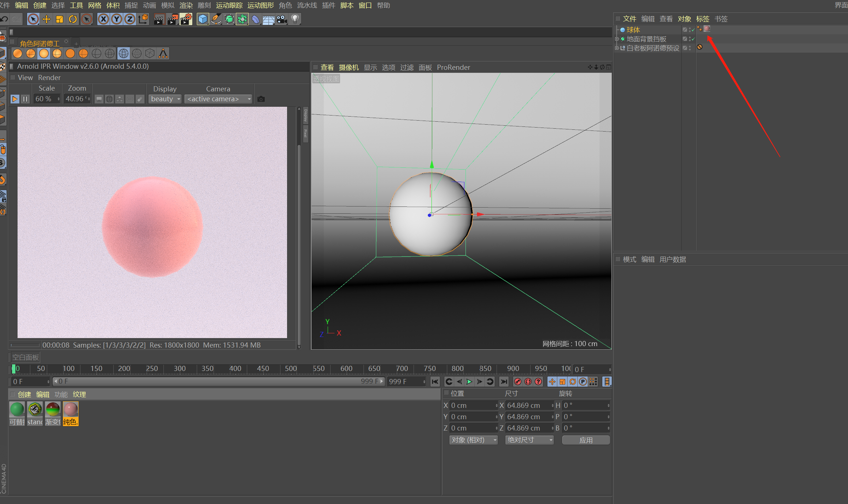Viewport: 848px width, 504px height.
Task: Play the animation forward
Action: click(x=470, y=382)
